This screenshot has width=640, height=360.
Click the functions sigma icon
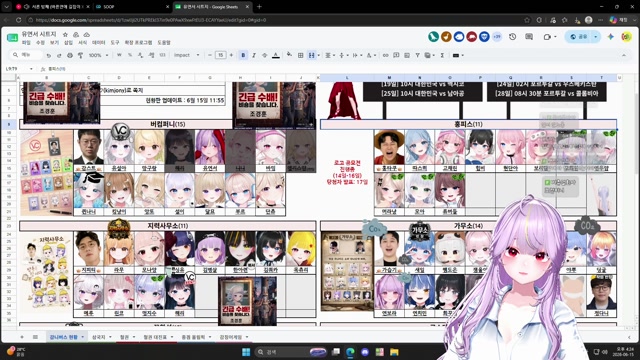pyautogui.click(x=442, y=55)
